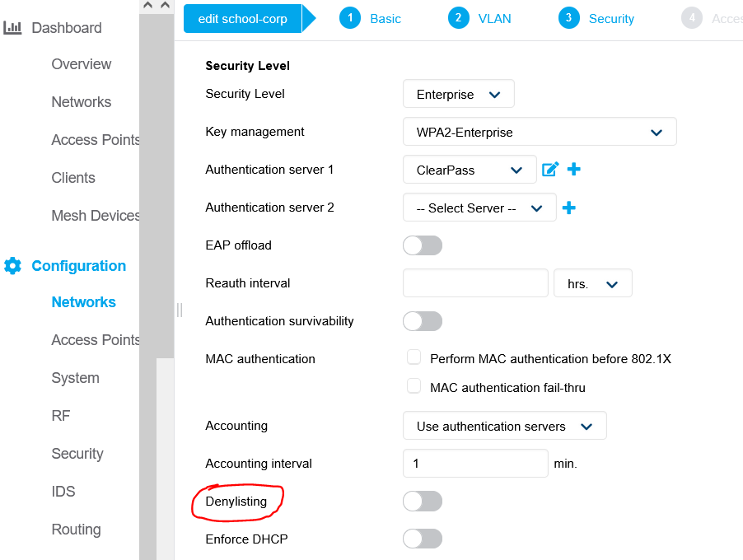
Task: Open the Overview dashboard link
Action: [x=82, y=64]
